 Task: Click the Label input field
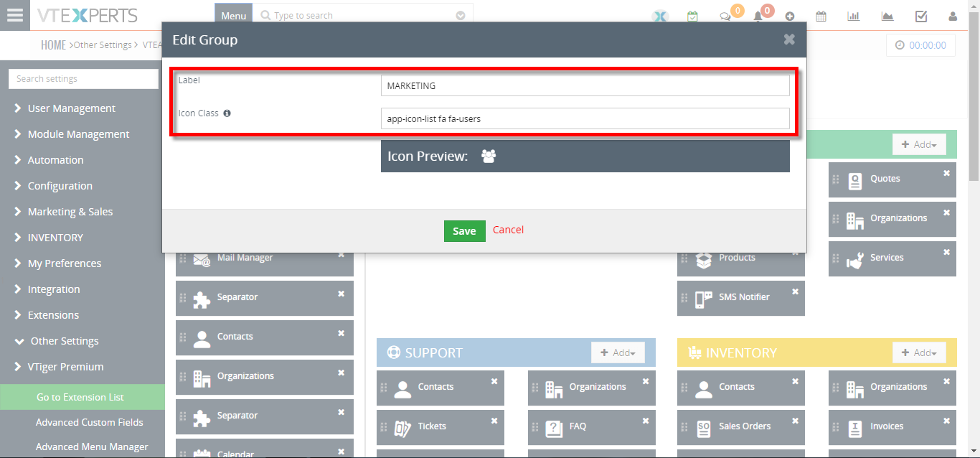pos(585,85)
